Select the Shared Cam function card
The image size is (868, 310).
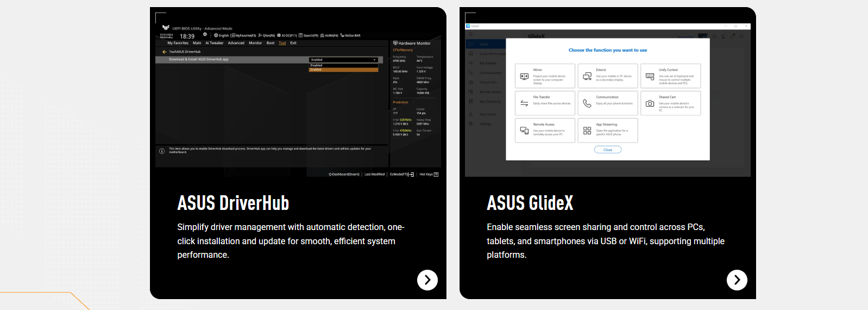(671, 103)
